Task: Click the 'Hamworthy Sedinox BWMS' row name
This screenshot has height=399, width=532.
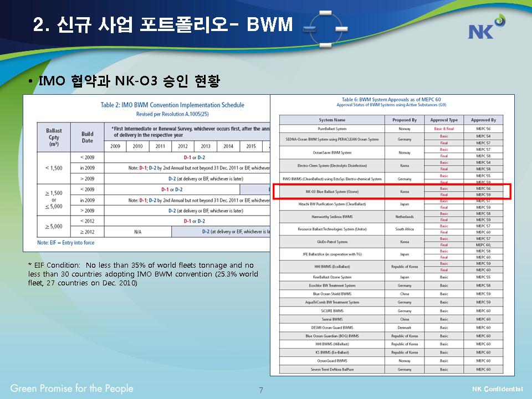Action: [332, 217]
